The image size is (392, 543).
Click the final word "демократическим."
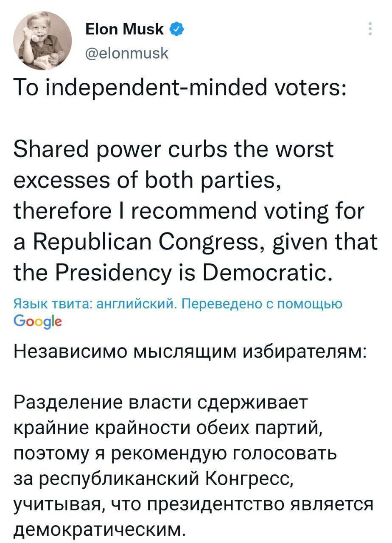click(x=100, y=529)
